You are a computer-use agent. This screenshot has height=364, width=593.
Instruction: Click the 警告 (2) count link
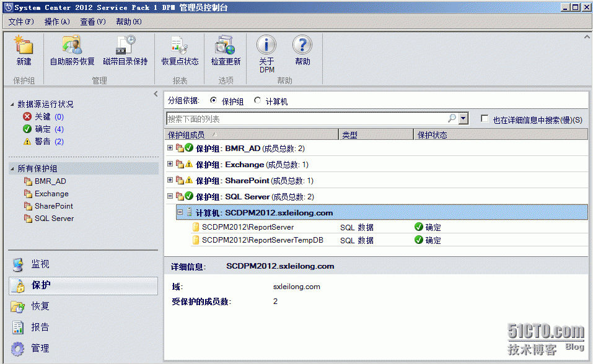[59, 141]
